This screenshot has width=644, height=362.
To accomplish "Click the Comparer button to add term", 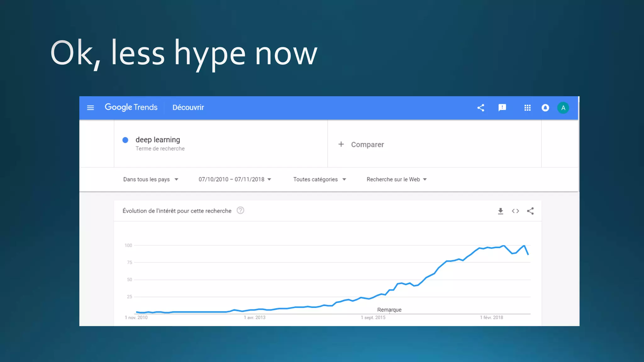I will point(361,145).
